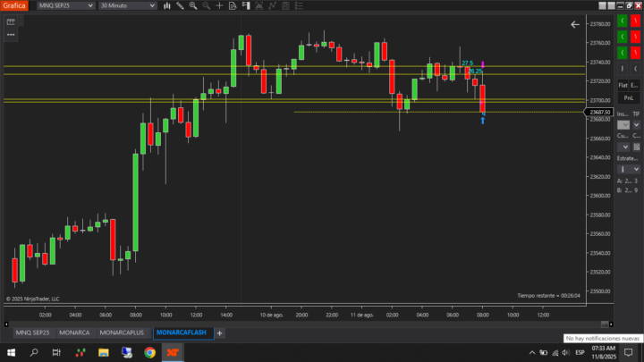Open the bar type chart style icon
The height and width of the screenshot is (362, 644).
166,5
